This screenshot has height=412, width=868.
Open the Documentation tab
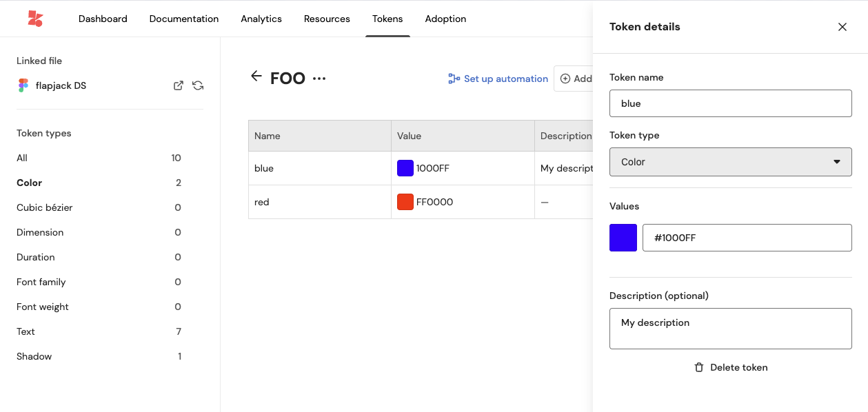pos(183,19)
